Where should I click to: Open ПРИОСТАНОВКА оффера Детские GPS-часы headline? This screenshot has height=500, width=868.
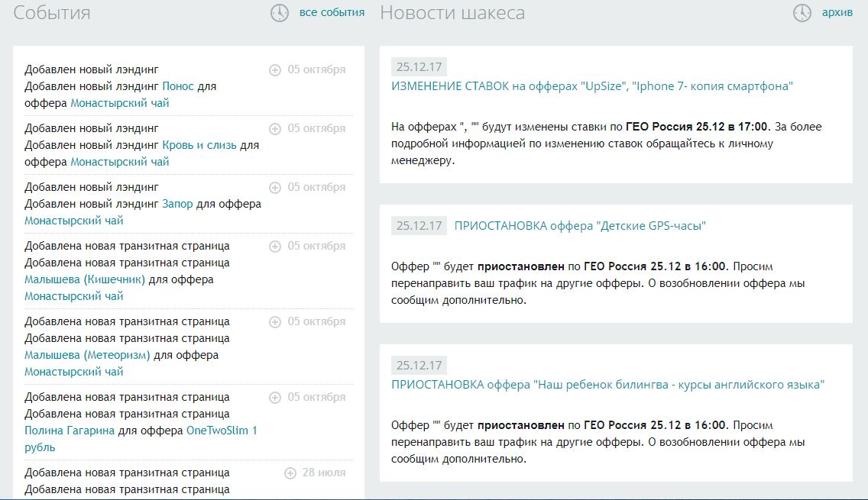(x=580, y=226)
